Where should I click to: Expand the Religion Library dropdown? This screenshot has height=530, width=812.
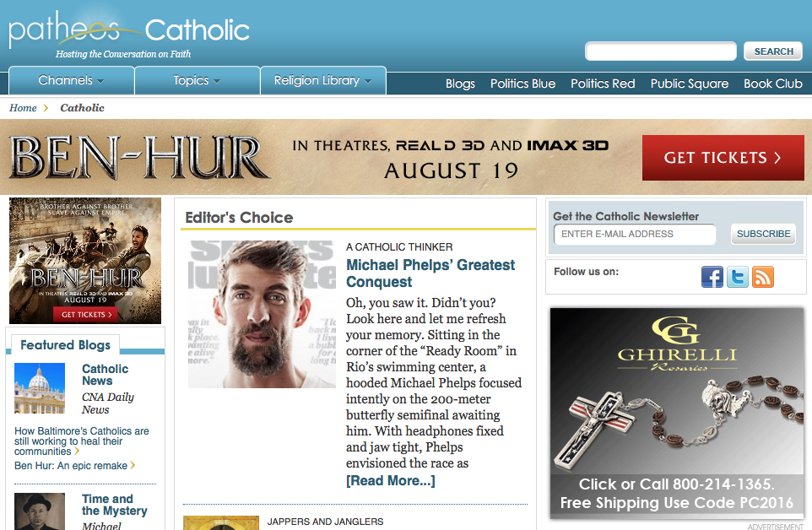coord(323,80)
